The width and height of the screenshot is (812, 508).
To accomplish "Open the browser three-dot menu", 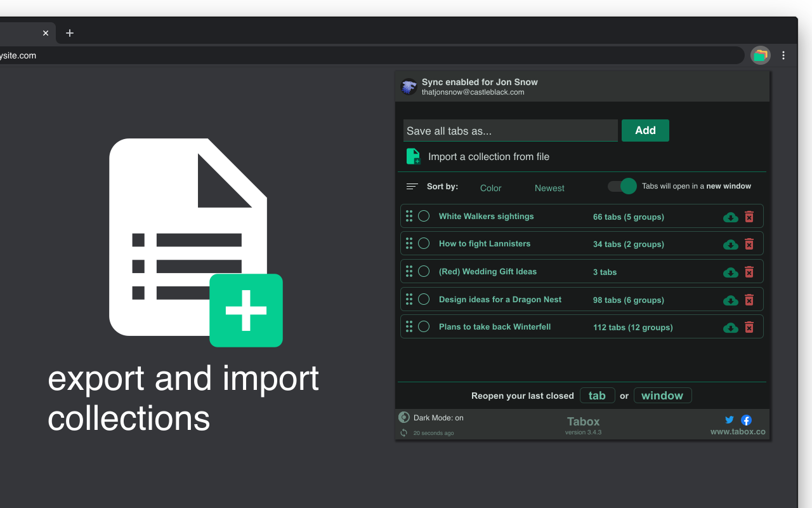I will 783,55.
